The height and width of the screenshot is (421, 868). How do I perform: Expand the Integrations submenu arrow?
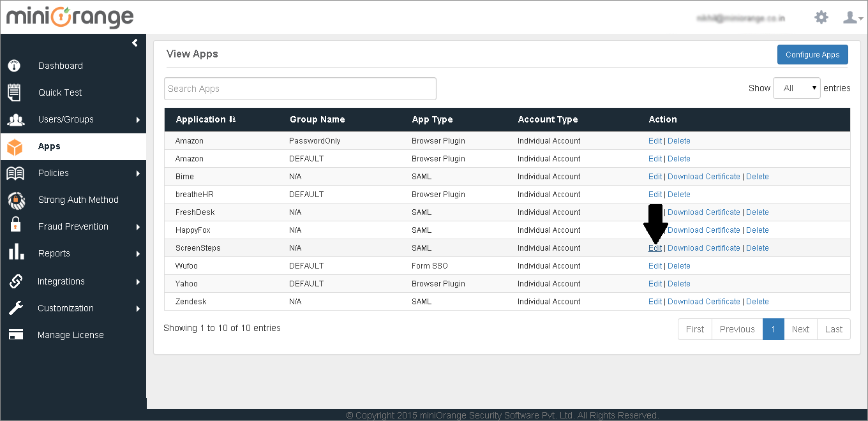138,281
